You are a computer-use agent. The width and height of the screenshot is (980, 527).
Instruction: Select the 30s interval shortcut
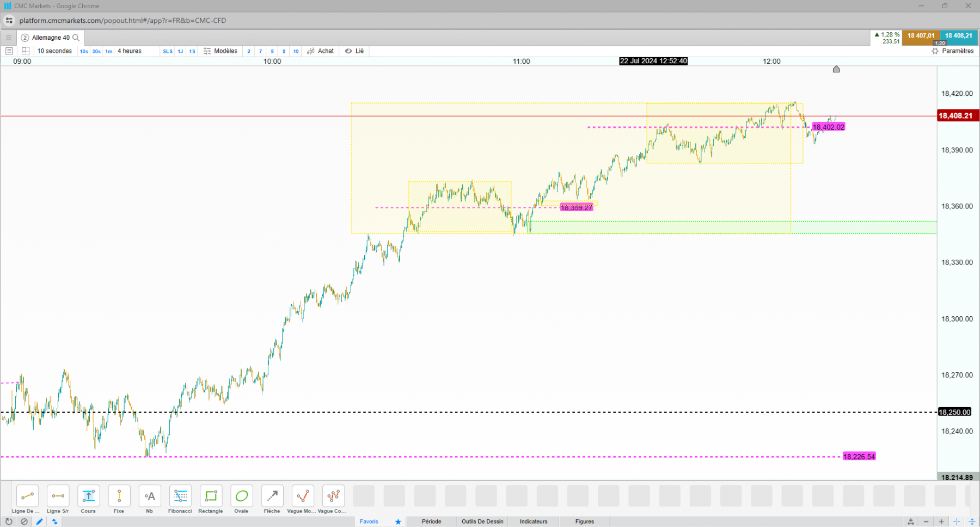[x=96, y=51]
